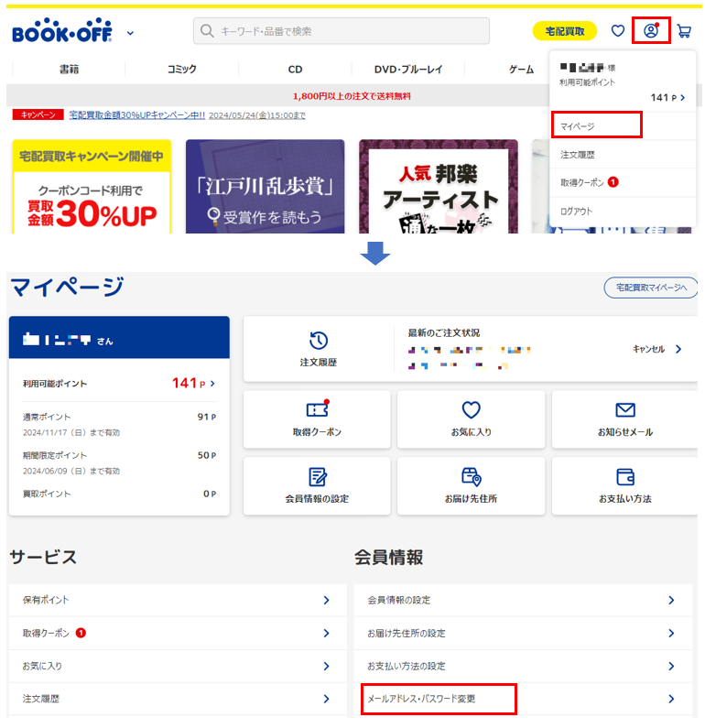The height and width of the screenshot is (728, 705).
Task: Open お知らせメール tile with envelope icon
Action: tap(624, 419)
